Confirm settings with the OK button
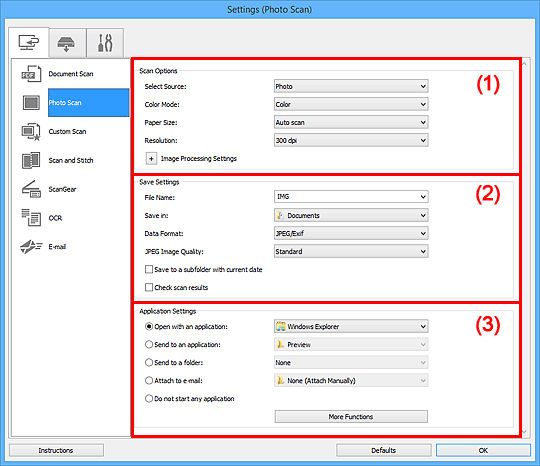The image size is (540, 466). tap(483, 450)
